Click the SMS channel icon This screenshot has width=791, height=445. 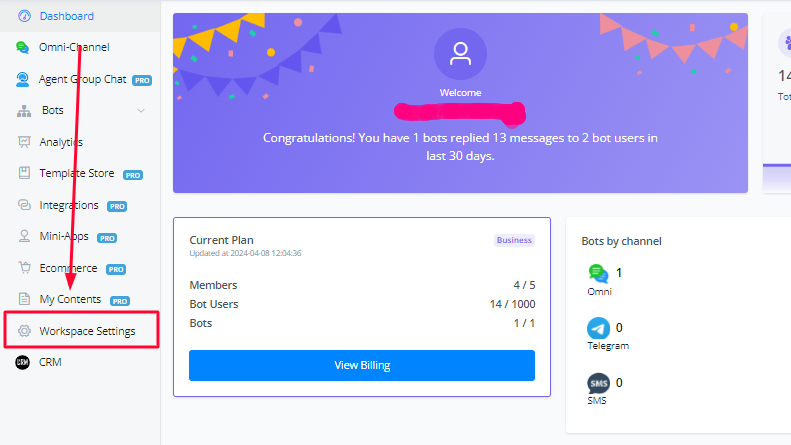pyautogui.click(x=598, y=383)
